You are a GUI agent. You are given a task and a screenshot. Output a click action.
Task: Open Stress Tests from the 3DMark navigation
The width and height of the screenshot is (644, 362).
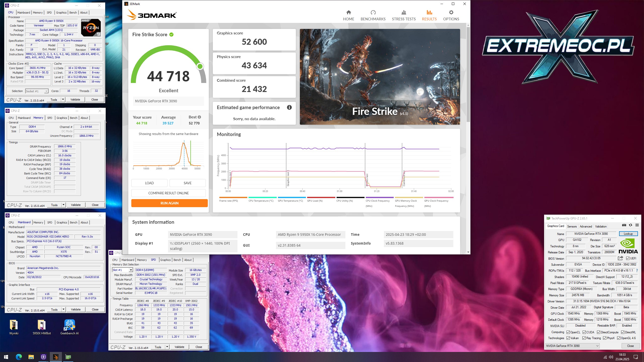coord(404,15)
